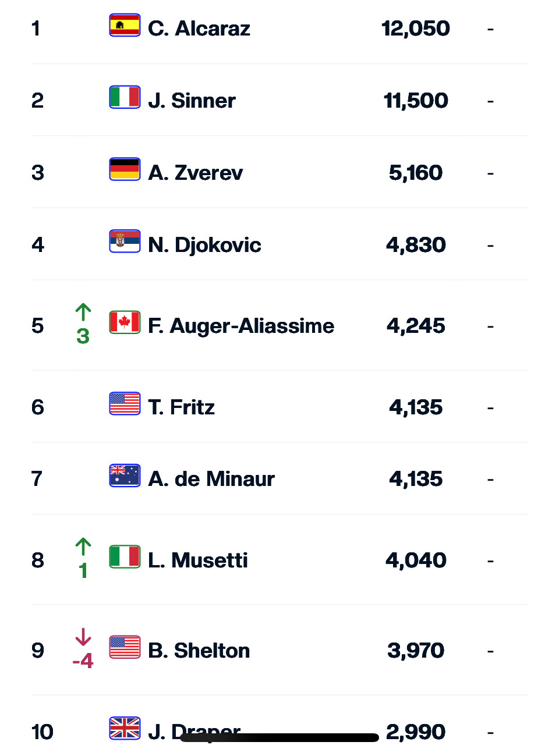559x756 pixels.
Task: Tap Alcaraz's 12,050 points total
Action: (415, 29)
